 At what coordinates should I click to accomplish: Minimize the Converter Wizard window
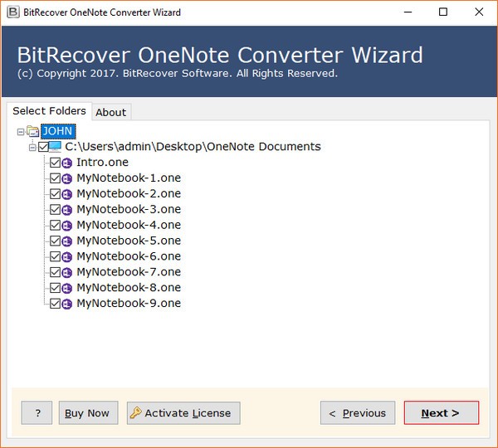pyautogui.click(x=408, y=12)
